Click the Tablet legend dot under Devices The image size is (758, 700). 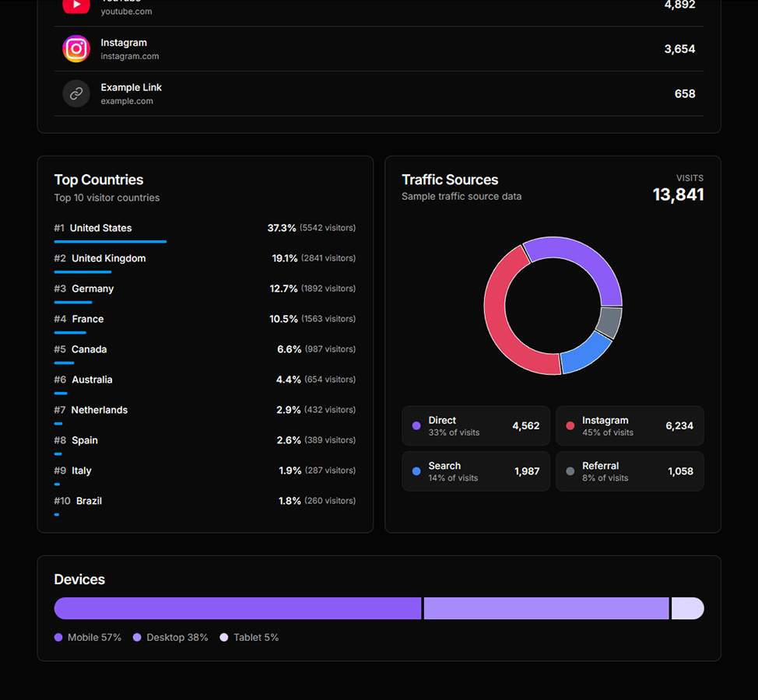point(225,637)
